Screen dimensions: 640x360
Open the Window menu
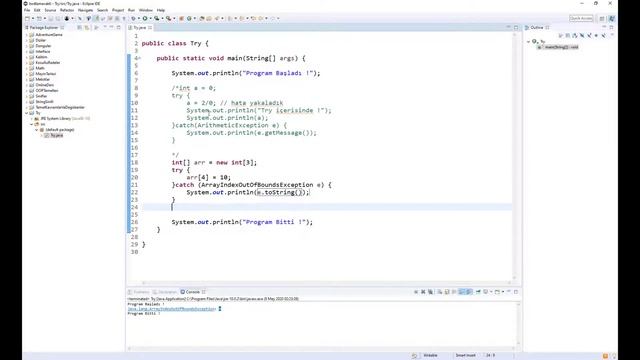click(146, 10)
